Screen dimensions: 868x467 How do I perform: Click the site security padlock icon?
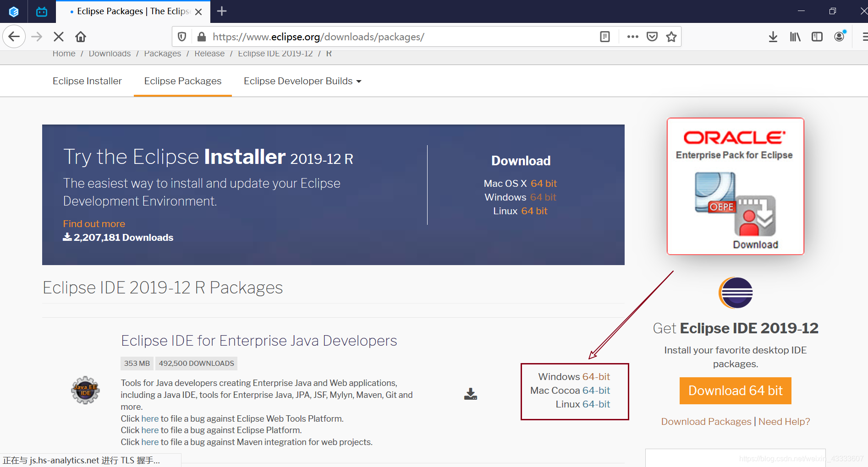201,37
